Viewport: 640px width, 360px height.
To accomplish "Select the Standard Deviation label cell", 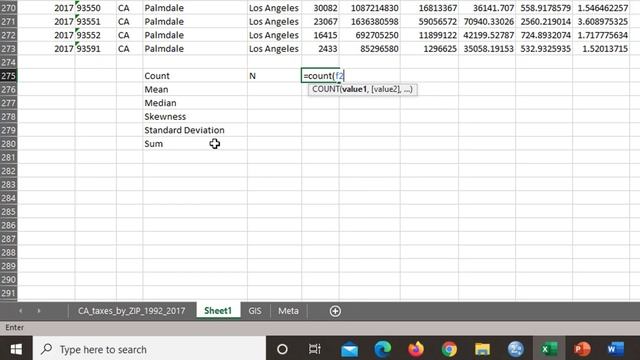I will [195, 130].
